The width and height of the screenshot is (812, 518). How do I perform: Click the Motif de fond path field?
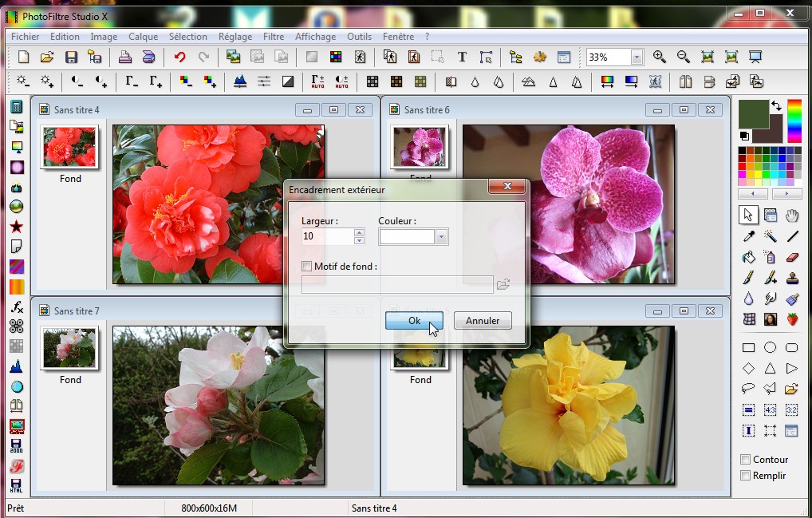(397, 284)
